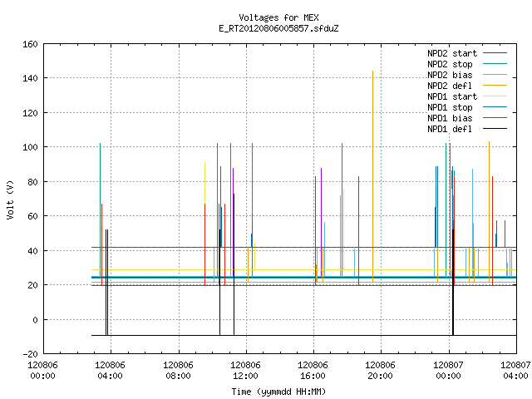The image size is (532, 399).
Task: Click the red NPD1 bias legend line sample
Action: (x=495, y=118)
